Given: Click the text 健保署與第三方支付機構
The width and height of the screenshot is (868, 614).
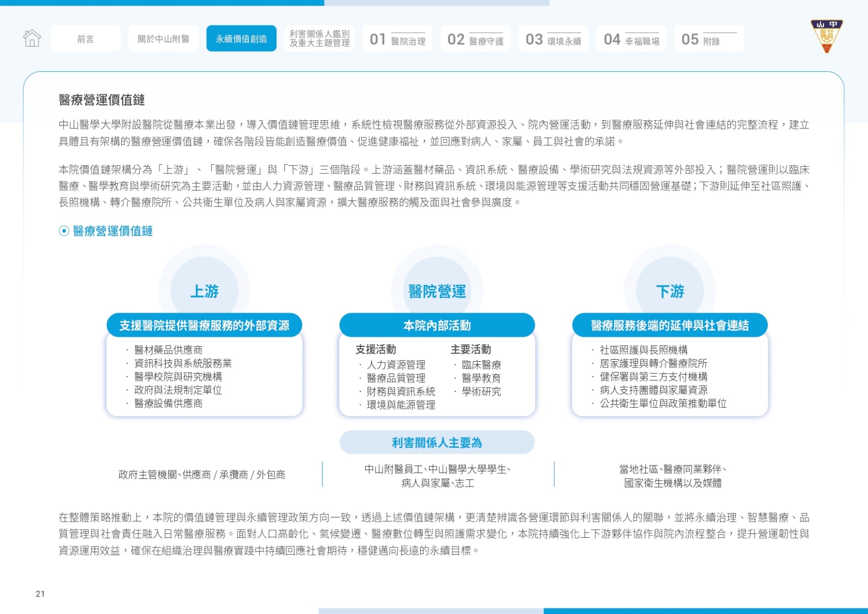Looking at the screenshot, I should coord(654,377).
